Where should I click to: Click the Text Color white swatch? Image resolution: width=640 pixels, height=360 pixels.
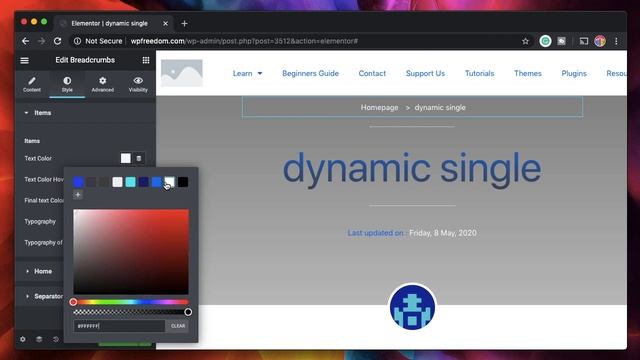pos(126,158)
